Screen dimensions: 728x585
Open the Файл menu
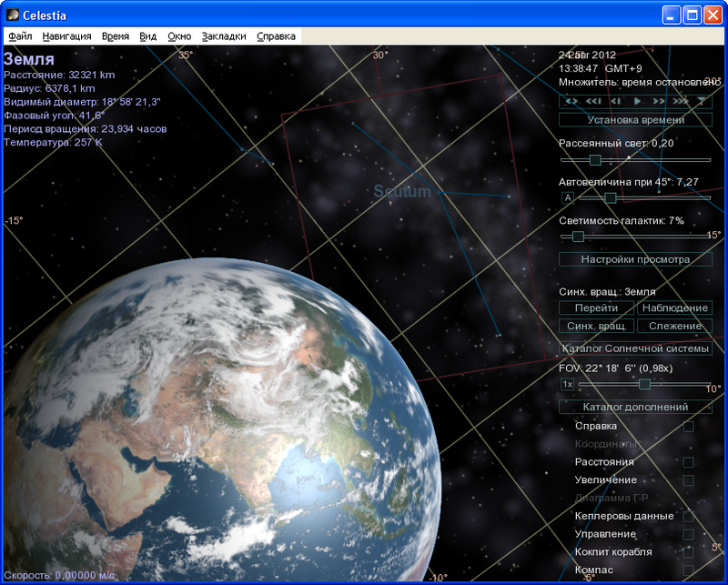(20, 36)
